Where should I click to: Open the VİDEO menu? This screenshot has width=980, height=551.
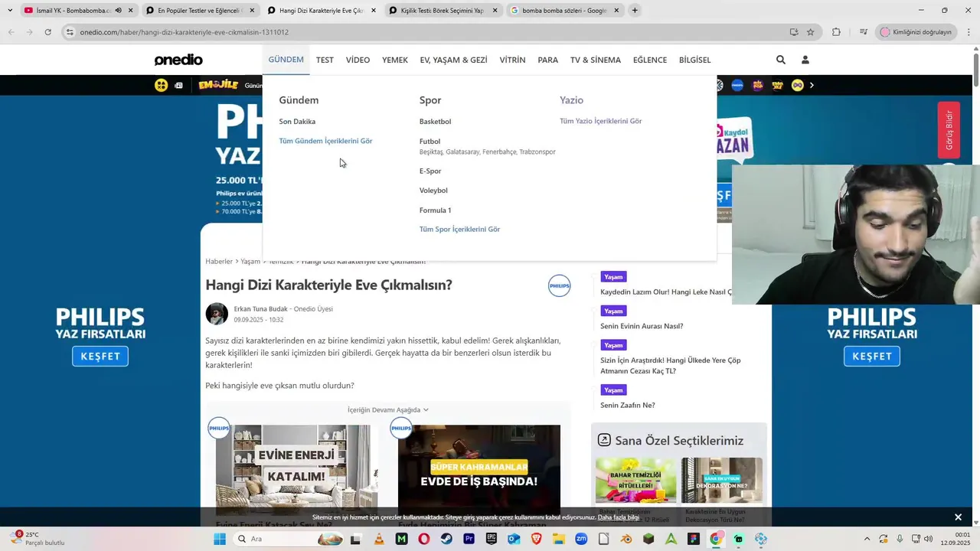[358, 60]
